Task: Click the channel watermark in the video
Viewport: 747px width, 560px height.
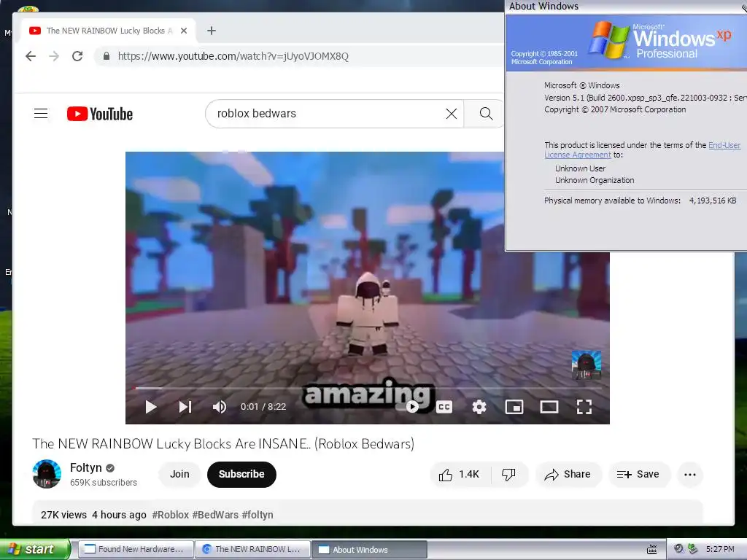Action: pyautogui.click(x=586, y=365)
